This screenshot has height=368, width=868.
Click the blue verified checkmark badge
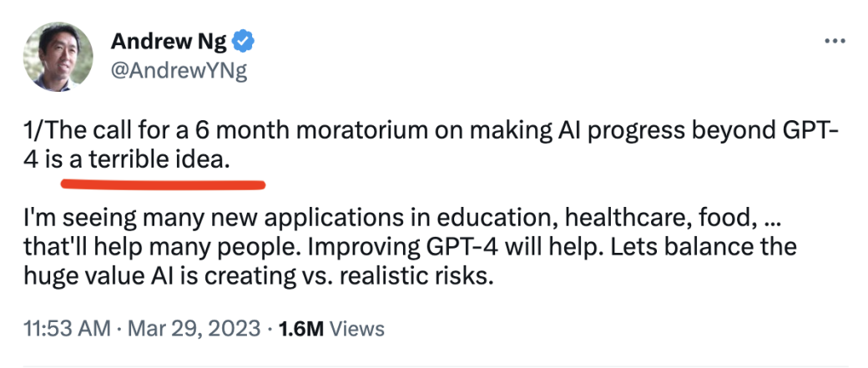(x=243, y=40)
